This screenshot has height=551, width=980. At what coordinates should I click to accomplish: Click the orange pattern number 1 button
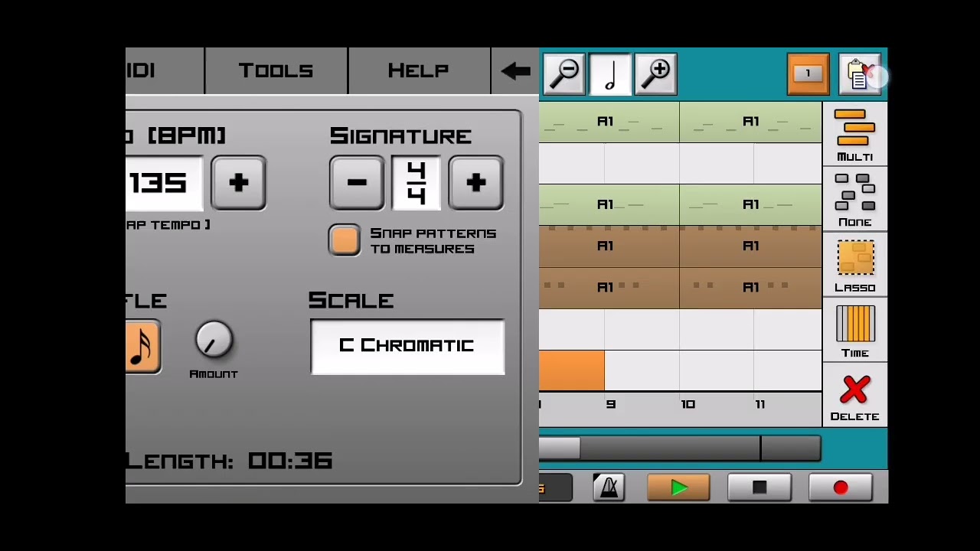(808, 73)
